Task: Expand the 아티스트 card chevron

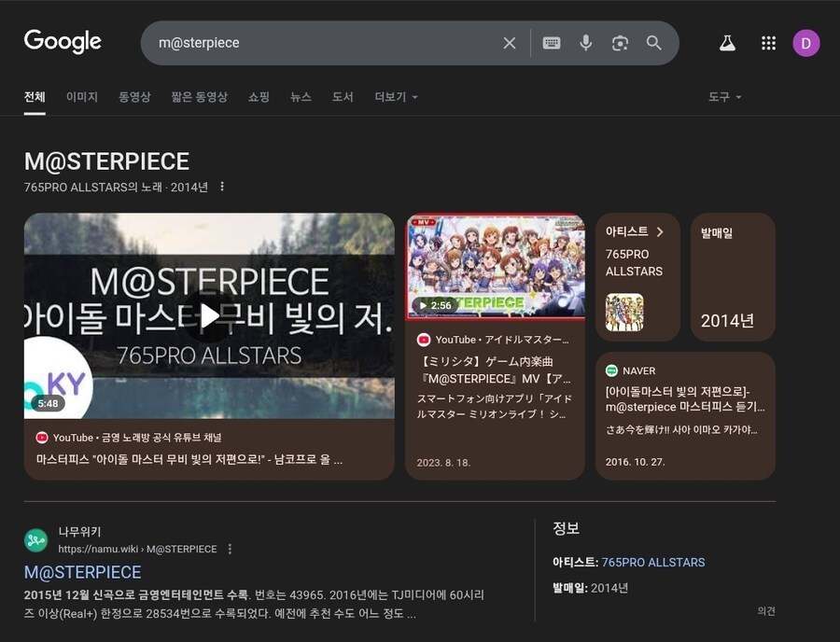Action: pyautogui.click(x=660, y=231)
